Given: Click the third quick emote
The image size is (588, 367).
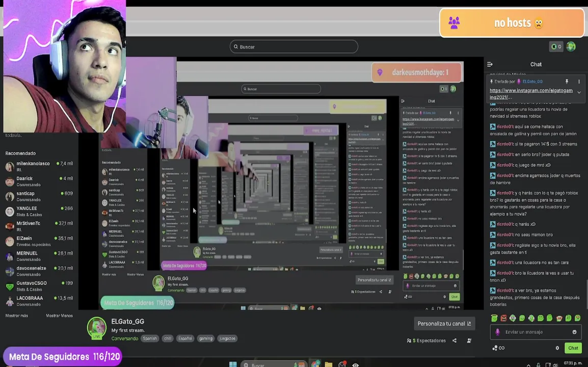Looking at the screenshot, I should tap(513, 318).
